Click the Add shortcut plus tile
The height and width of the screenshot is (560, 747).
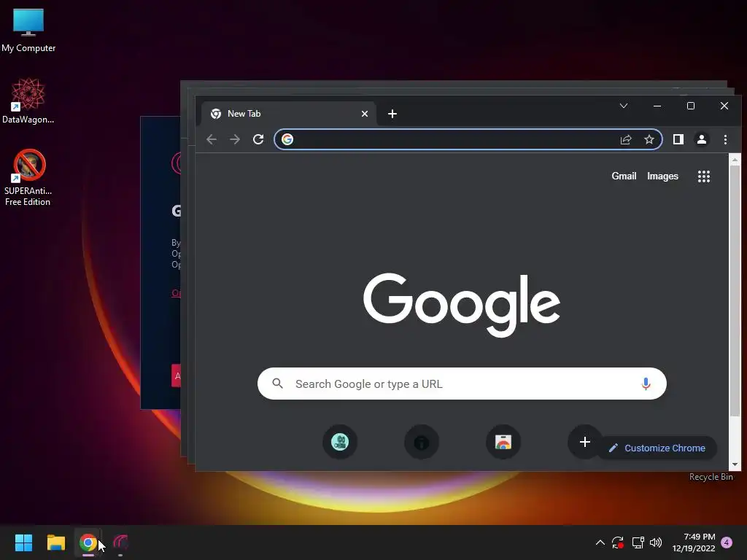point(584,443)
